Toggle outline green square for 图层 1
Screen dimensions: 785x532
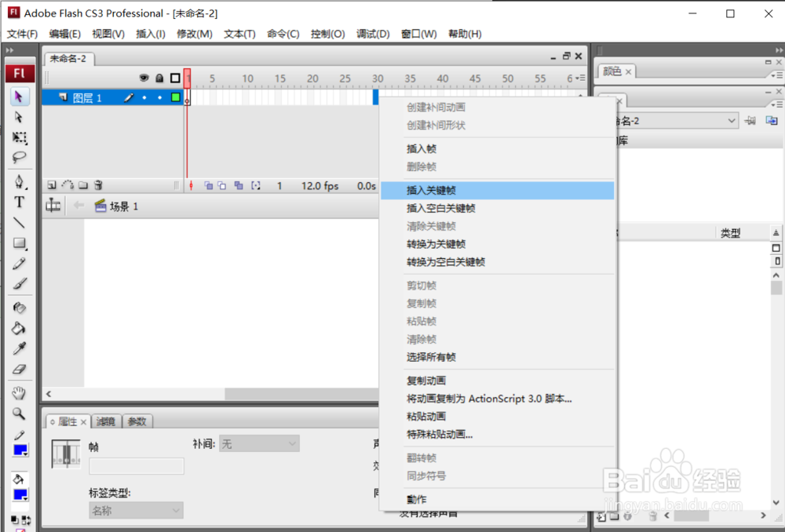(176, 97)
